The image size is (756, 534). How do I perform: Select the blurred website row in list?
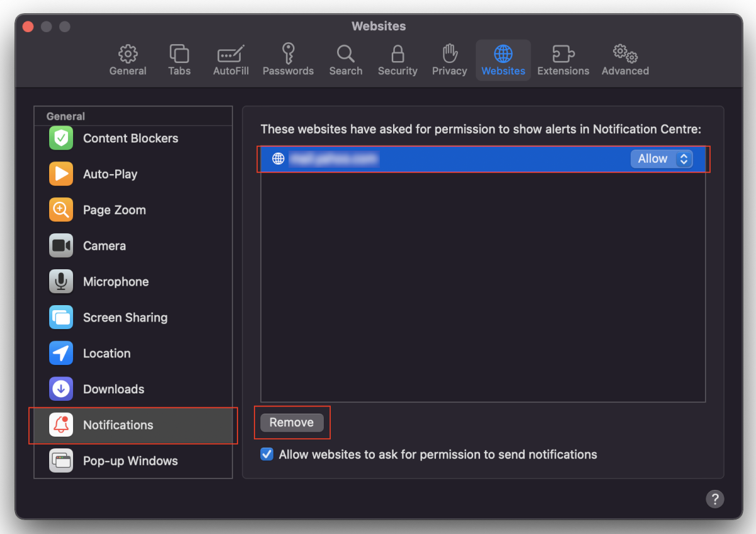[441, 159]
